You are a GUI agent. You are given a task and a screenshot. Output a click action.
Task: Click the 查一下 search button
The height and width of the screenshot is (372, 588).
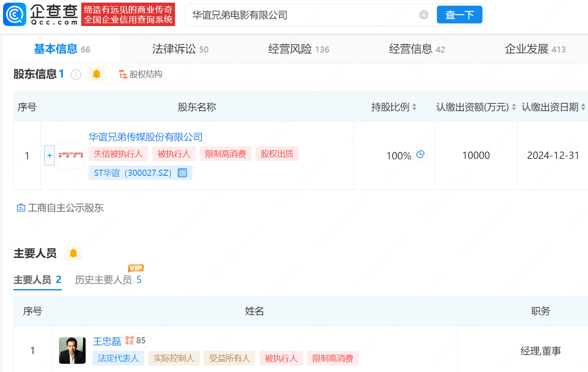459,15
